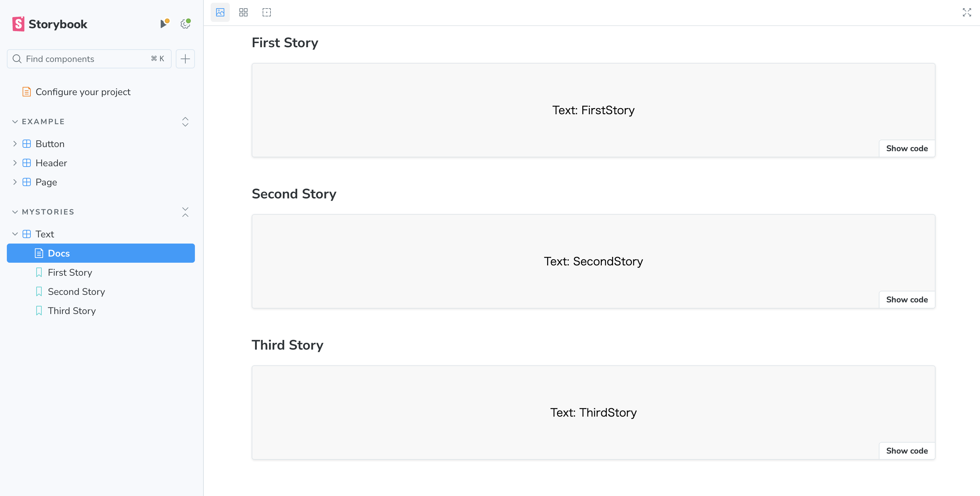Collapse all items in MyStories section
Screen dimensions: 980x496
pyautogui.click(x=185, y=212)
